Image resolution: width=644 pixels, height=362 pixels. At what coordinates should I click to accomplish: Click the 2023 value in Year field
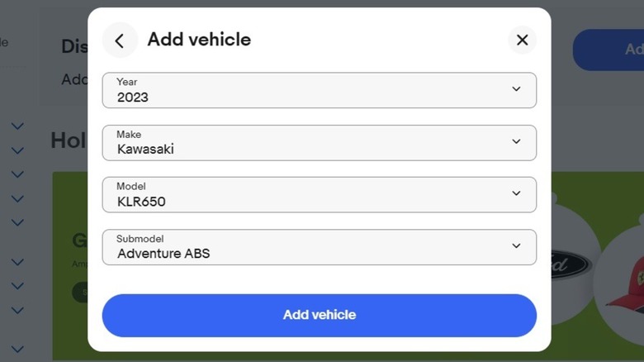click(133, 97)
